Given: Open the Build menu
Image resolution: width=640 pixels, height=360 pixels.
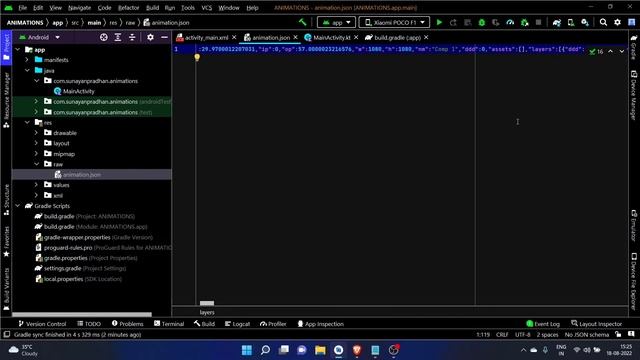Looking at the screenshot, I should (x=152, y=8).
